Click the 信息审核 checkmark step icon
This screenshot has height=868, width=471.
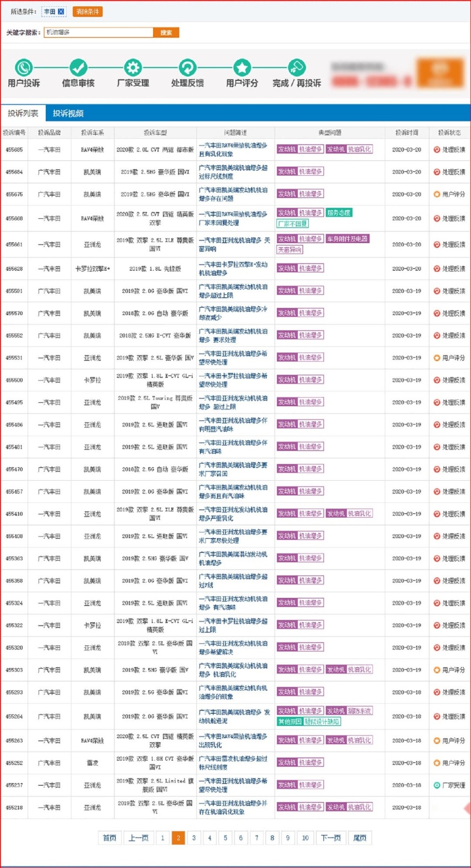(x=78, y=67)
